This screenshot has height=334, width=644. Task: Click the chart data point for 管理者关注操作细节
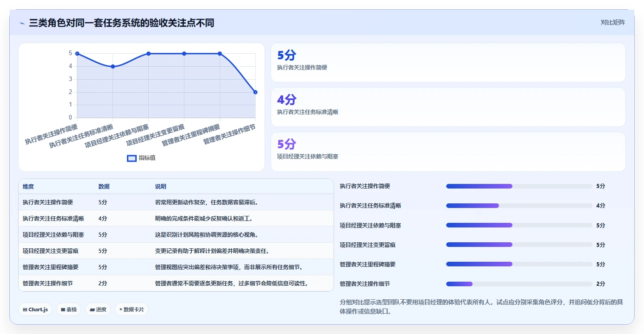pyautogui.click(x=255, y=92)
